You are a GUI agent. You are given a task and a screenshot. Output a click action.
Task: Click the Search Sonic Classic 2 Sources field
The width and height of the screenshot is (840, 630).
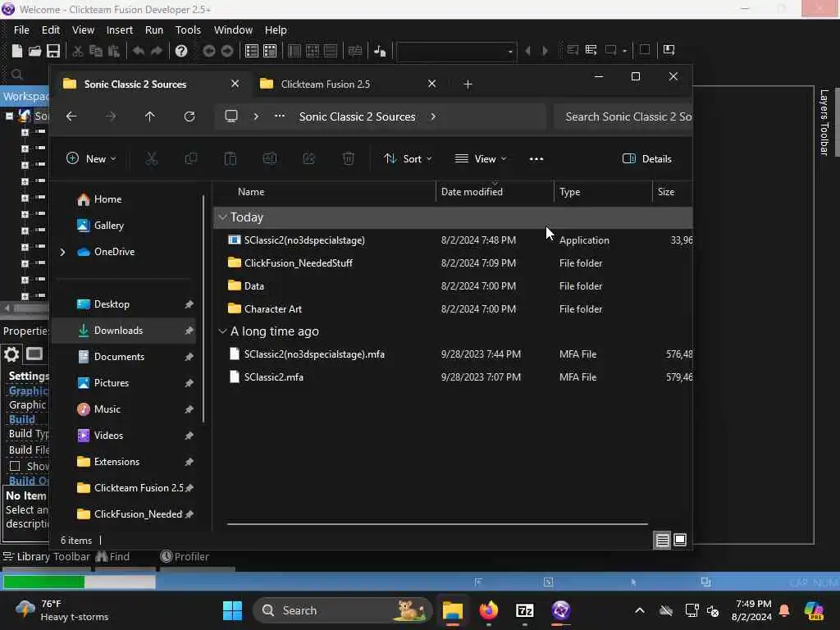tap(623, 116)
